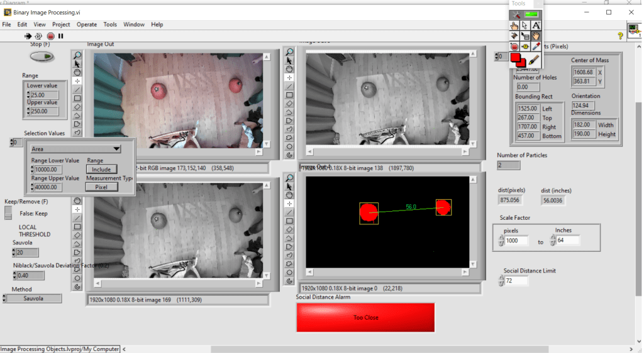Choose the color dropper tool in Tools palette
Image resolution: width=644 pixels, height=353 pixels.
pos(536,46)
